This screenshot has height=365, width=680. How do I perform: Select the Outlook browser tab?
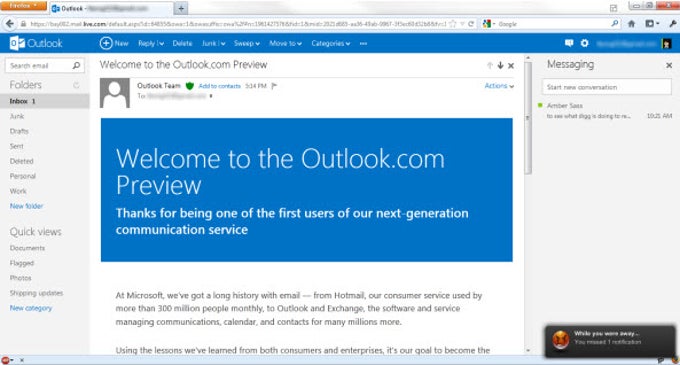pyautogui.click(x=111, y=8)
